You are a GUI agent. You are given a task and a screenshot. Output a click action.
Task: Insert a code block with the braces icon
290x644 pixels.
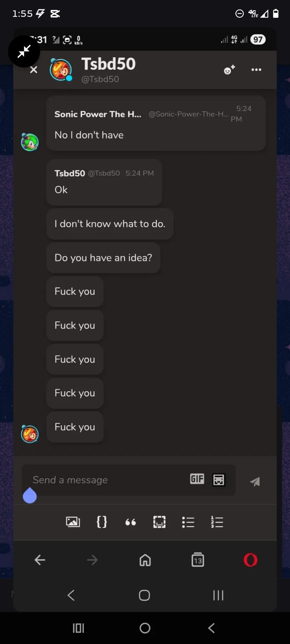click(102, 522)
